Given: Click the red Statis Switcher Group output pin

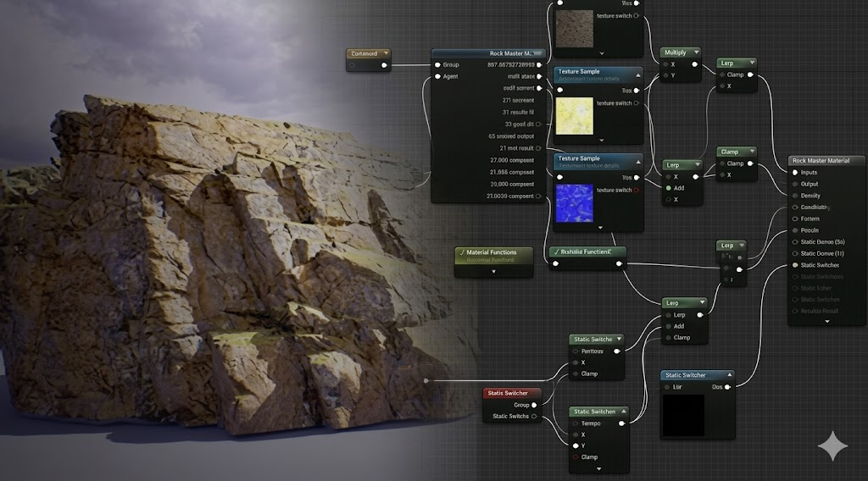Looking at the screenshot, I should (534, 405).
